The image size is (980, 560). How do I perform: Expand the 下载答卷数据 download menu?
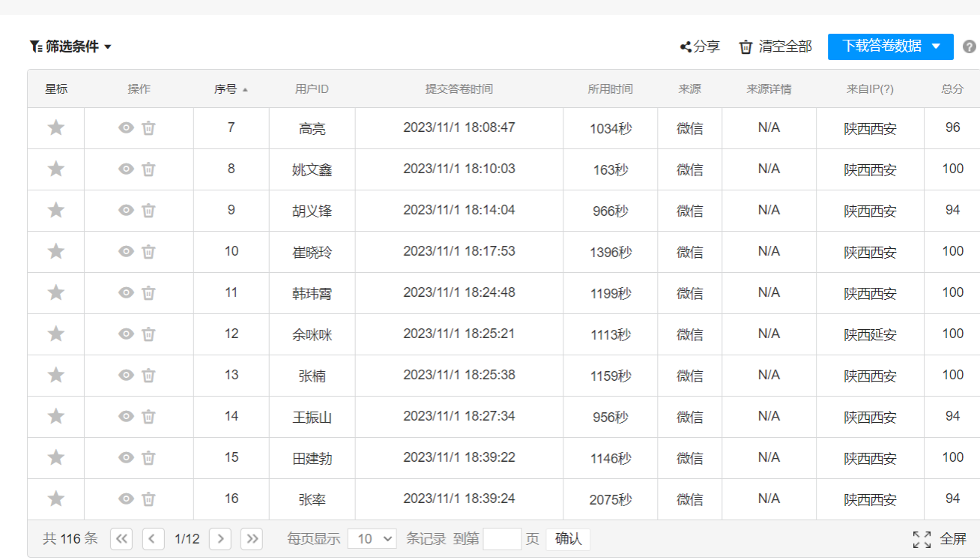tap(935, 46)
